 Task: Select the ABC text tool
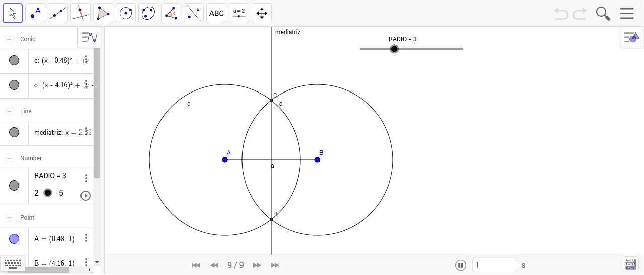(x=216, y=13)
